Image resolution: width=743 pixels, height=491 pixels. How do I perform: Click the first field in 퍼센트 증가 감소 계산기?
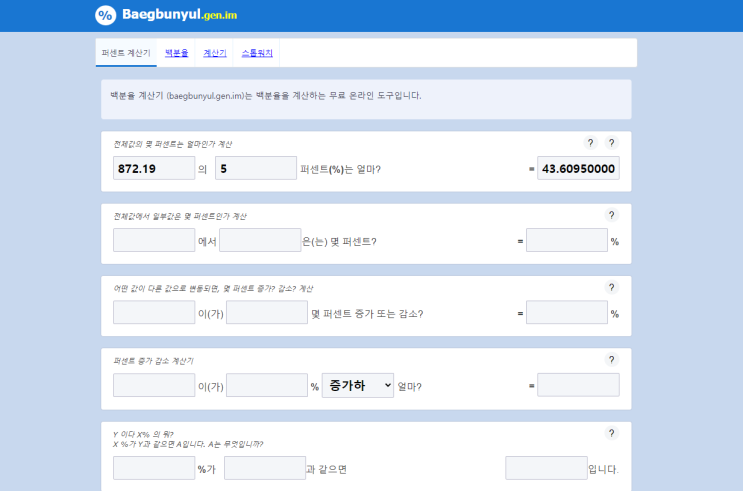[x=154, y=385]
